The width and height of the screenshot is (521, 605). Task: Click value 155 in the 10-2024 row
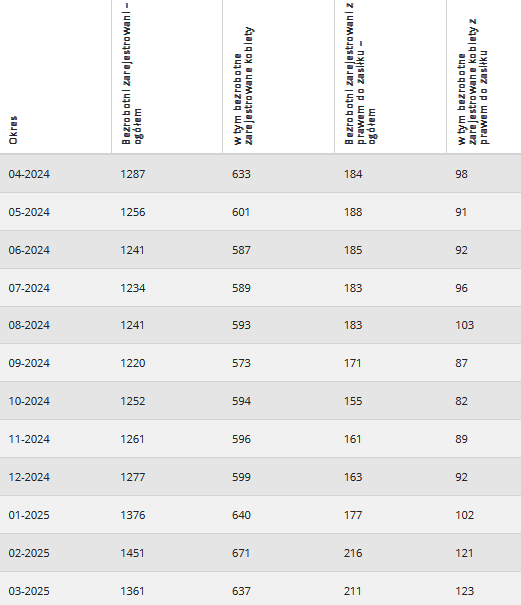pos(353,401)
